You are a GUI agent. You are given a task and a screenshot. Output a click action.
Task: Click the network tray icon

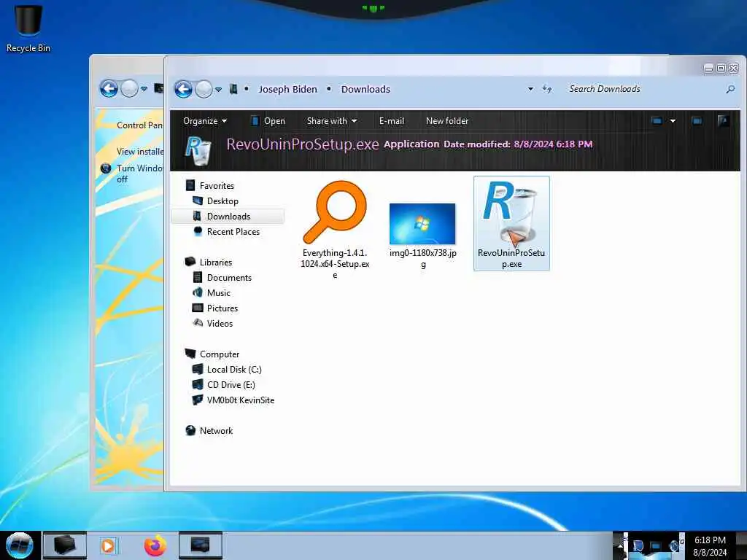(x=656, y=546)
